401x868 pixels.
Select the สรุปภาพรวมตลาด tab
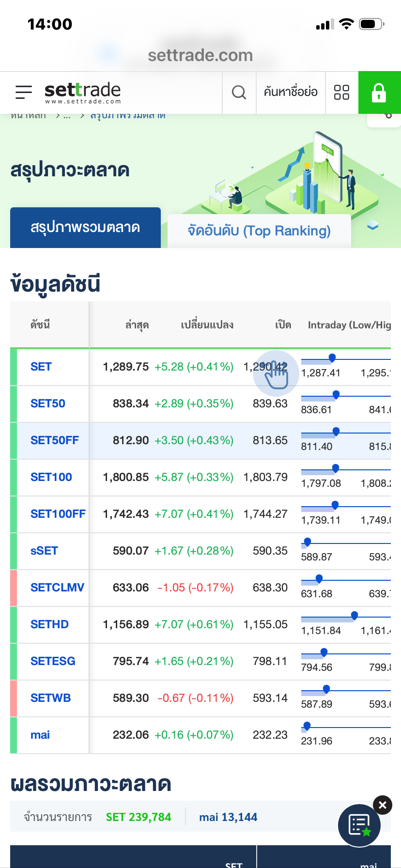coord(85,228)
